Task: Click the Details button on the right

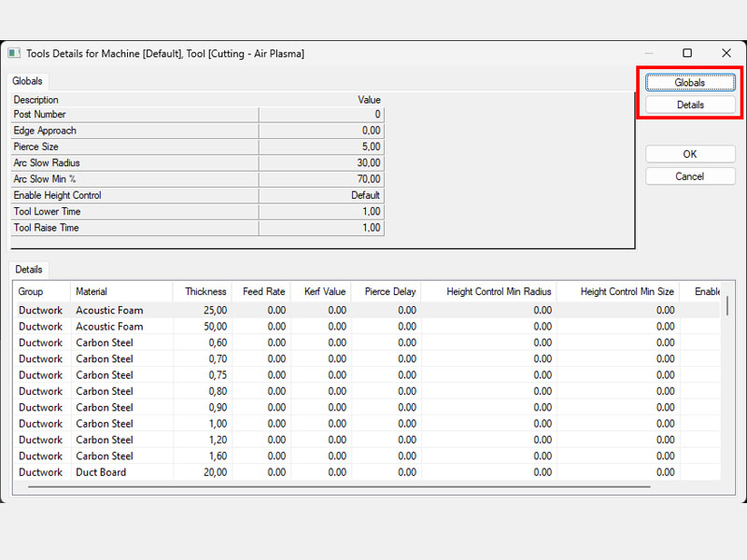Action: tap(690, 105)
